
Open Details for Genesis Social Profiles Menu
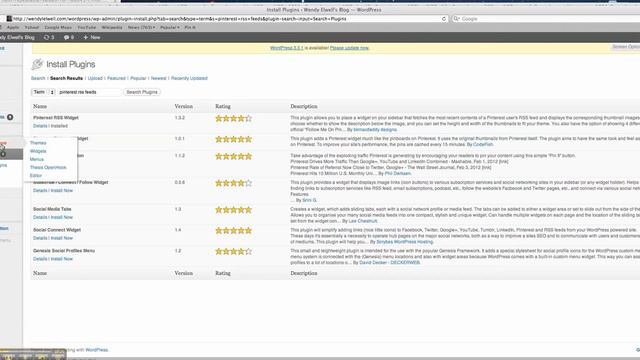40,259
